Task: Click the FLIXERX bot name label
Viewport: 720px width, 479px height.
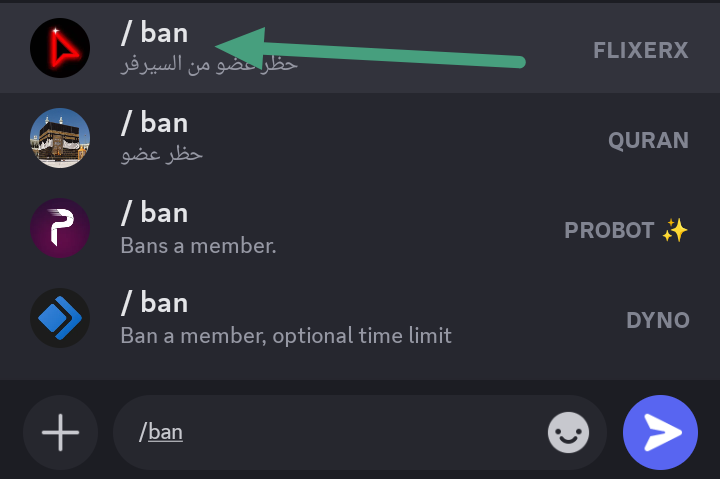Action: [640, 50]
